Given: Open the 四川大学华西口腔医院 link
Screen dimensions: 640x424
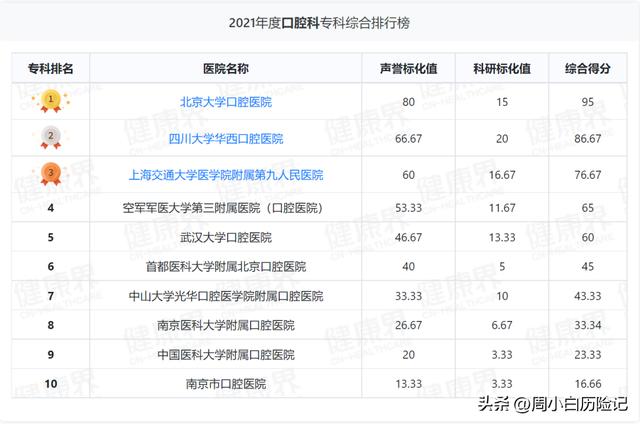Looking at the screenshot, I should pyautogui.click(x=226, y=139).
